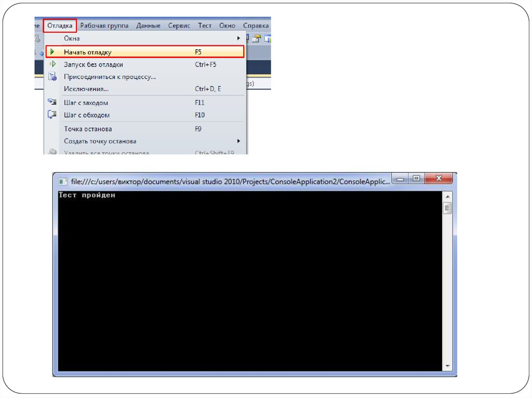This screenshot has height=398, width=532.
Task: Open the 'Сервис' menu
Action: click(179, 25)
